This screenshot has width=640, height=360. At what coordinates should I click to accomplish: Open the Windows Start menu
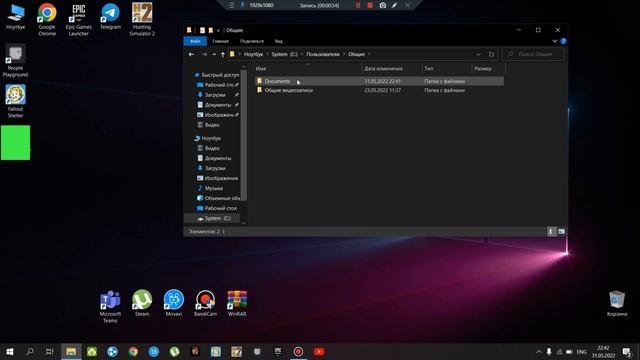click(10, 351)
